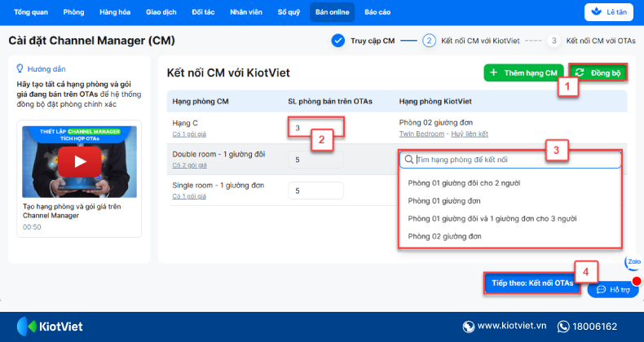Click the Hướng dẫn heading link
Screen dimensions: 644x342
click(46, 69)
